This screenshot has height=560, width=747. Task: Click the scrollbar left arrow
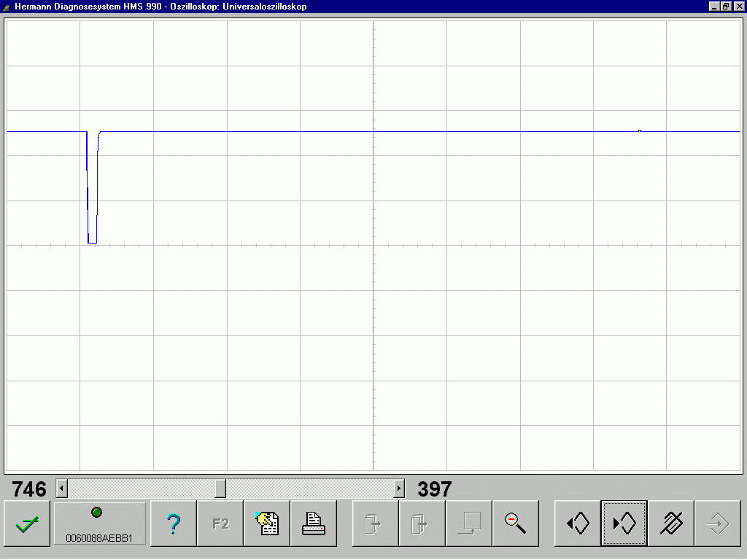61,489
